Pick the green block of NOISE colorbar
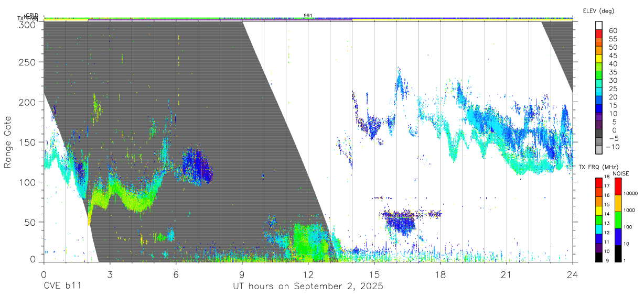644x297 pixels. click(x=618, y=220)
